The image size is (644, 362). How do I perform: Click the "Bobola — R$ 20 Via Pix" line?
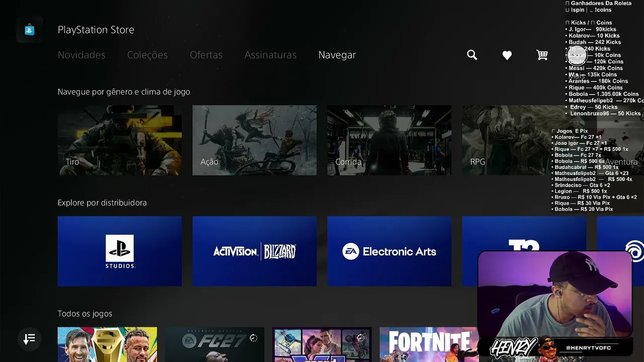click(582, 209)
